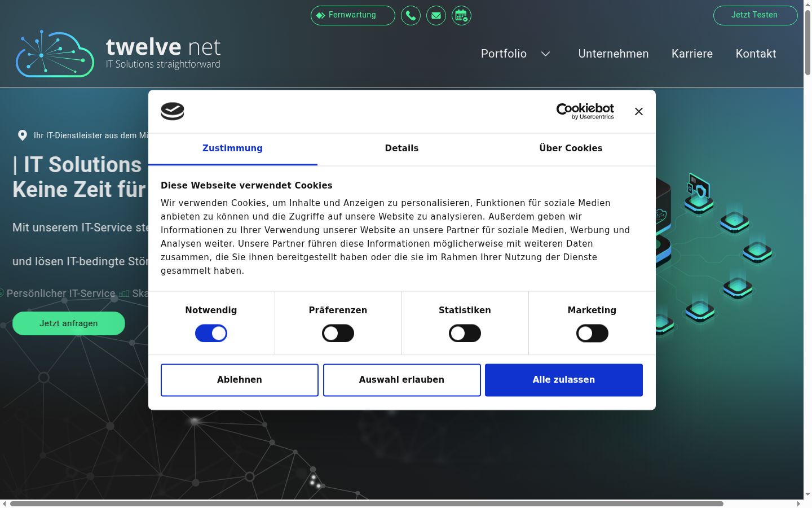The image size is (812, 508).
Task: Click the twelve net cloud logo
Action: 55,54
